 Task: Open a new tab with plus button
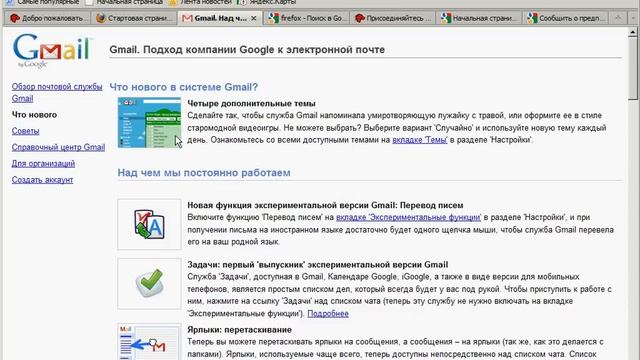click(618, 18)
